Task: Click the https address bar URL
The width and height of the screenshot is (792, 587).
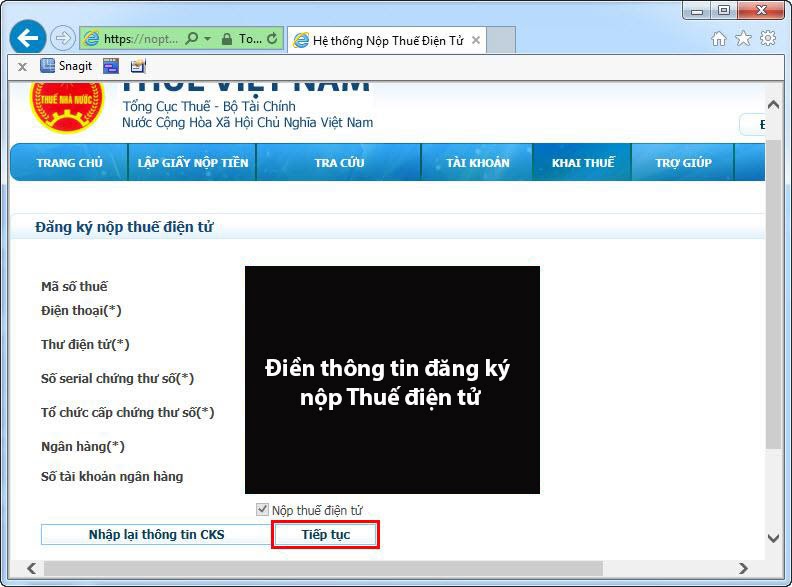Action: (141, 39)
